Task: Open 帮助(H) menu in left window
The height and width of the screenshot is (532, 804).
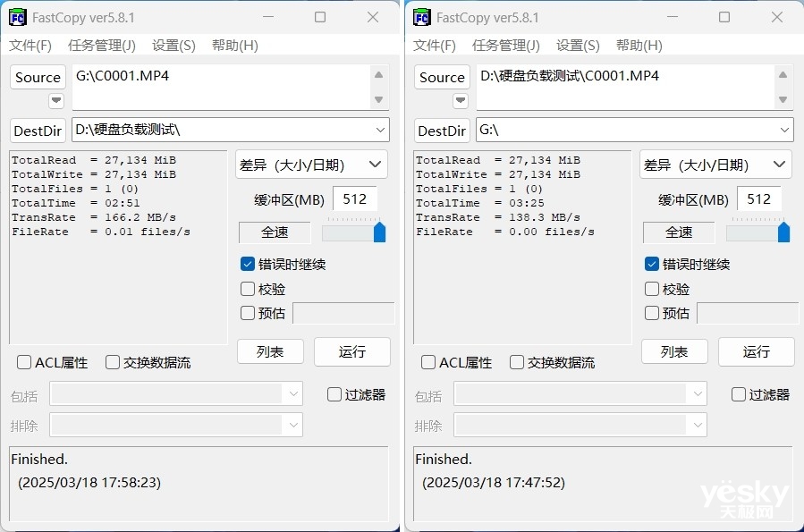Action: 235,46
